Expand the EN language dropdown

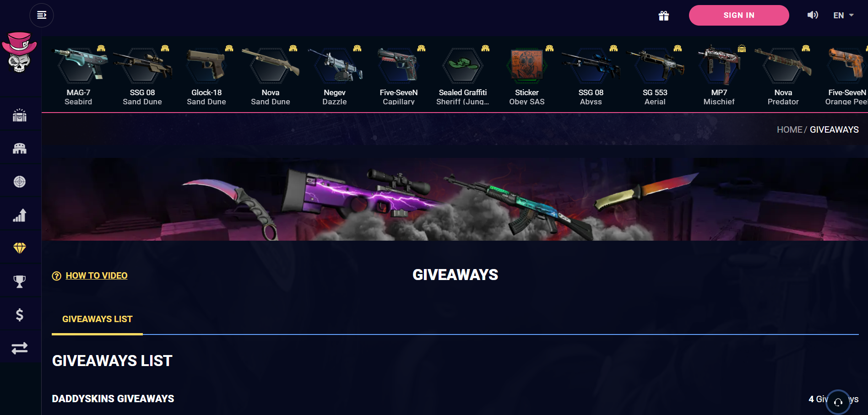point(843,15)
